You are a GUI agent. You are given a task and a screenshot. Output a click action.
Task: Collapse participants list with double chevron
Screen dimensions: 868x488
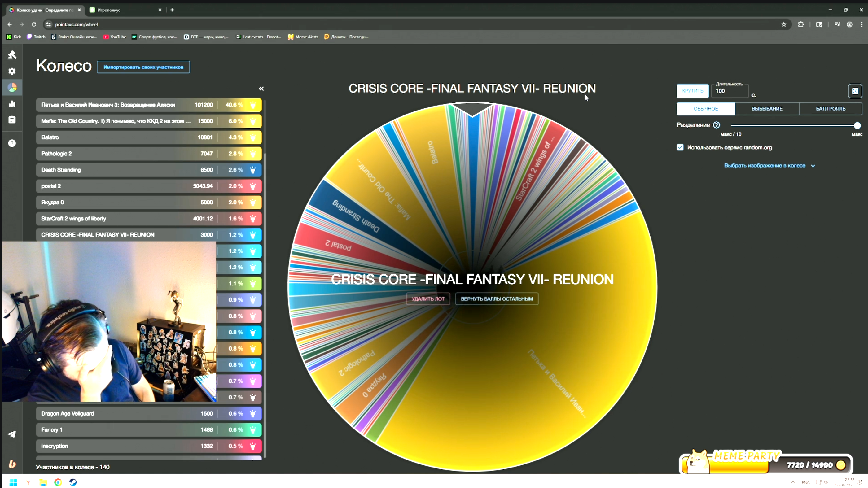(x=261, y=89)
